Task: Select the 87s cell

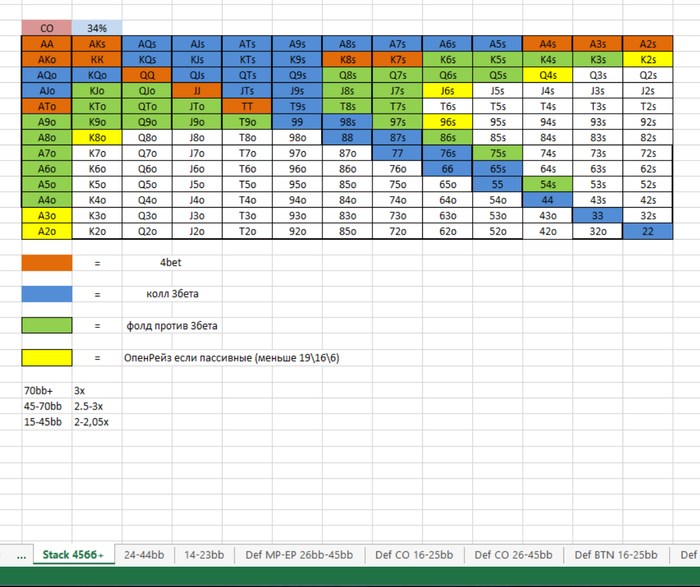Action: pos(397,137)
